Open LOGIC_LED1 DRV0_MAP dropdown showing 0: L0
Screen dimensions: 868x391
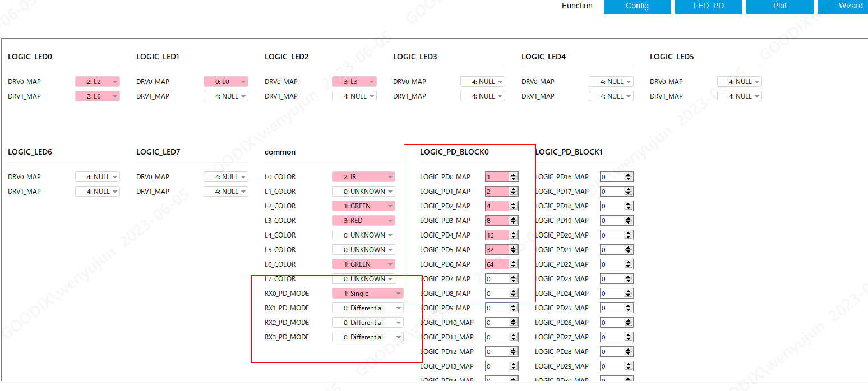pyautogui.click(x=226, y=82)
